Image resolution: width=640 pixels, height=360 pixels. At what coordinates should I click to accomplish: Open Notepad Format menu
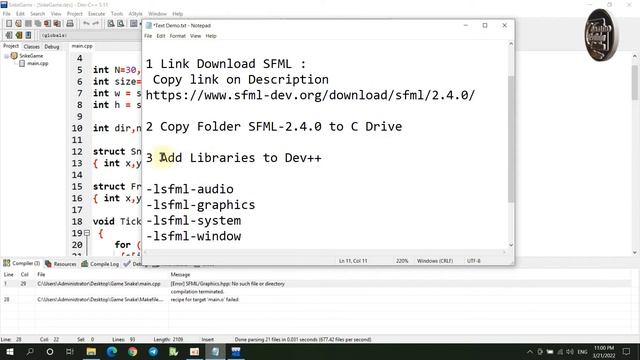178,36
